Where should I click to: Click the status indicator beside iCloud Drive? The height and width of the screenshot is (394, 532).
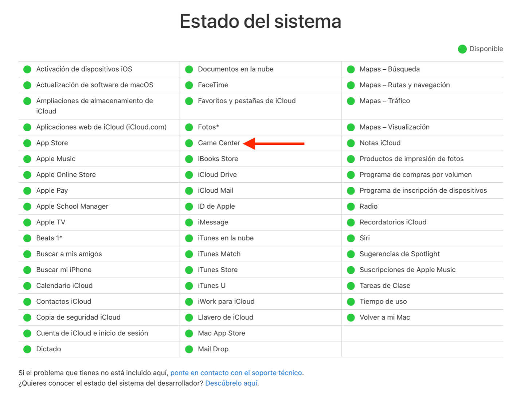tap(189, 175)
